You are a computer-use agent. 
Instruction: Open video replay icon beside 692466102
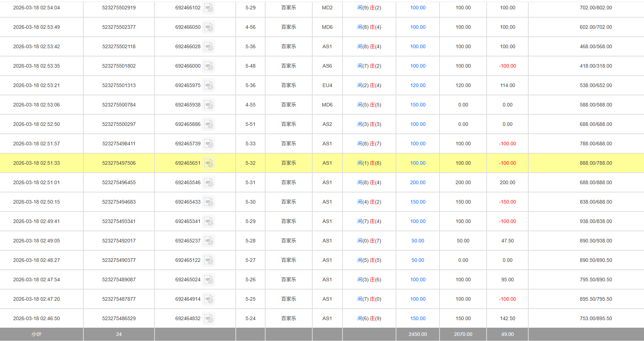click(x=208, y=8)
